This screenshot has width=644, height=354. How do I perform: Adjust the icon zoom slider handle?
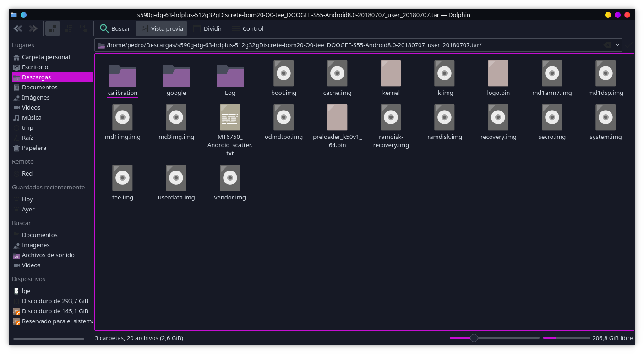coord(474,338)
